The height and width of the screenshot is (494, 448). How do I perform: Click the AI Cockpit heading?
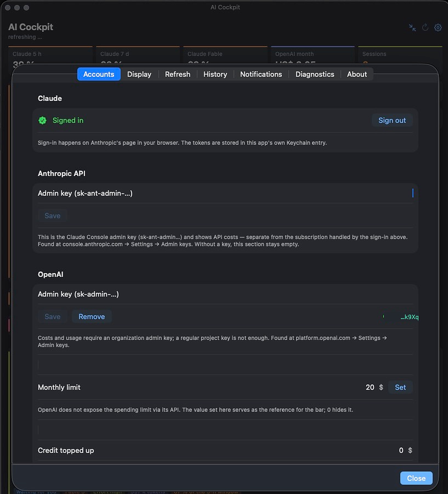[31, 27]
